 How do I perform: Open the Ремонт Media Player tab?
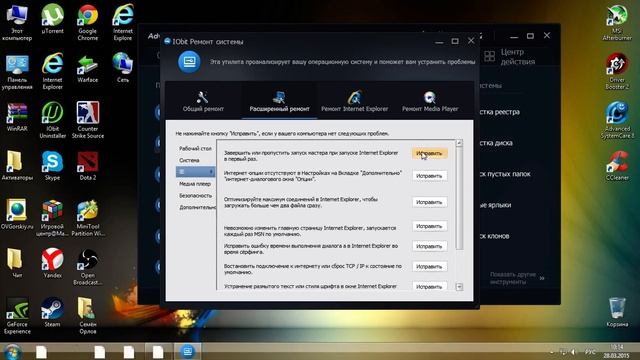430,101
